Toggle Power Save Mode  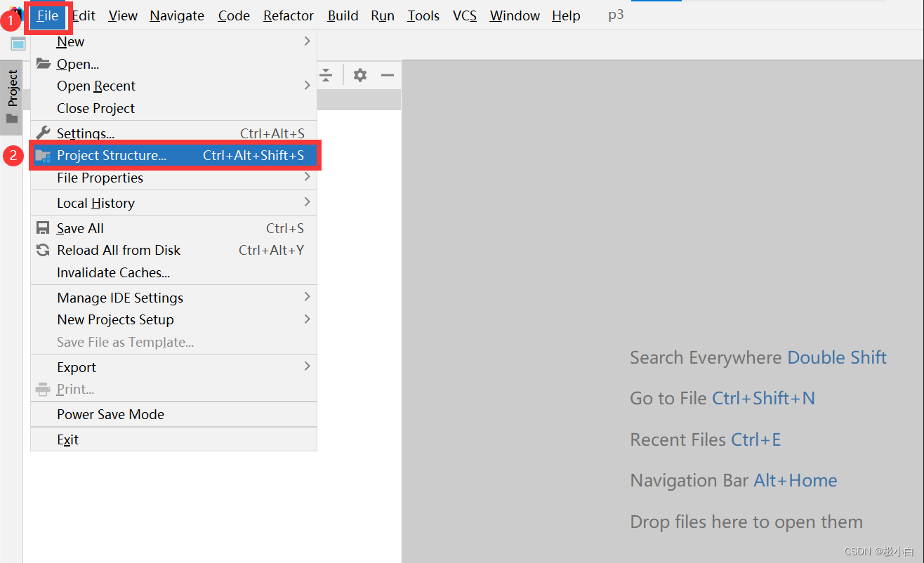(x=173, y=414)
